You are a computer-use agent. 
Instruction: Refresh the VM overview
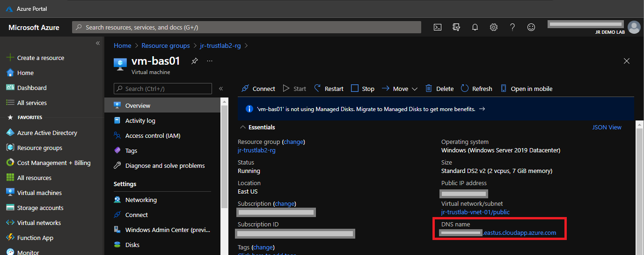click(x=476, y=89)
